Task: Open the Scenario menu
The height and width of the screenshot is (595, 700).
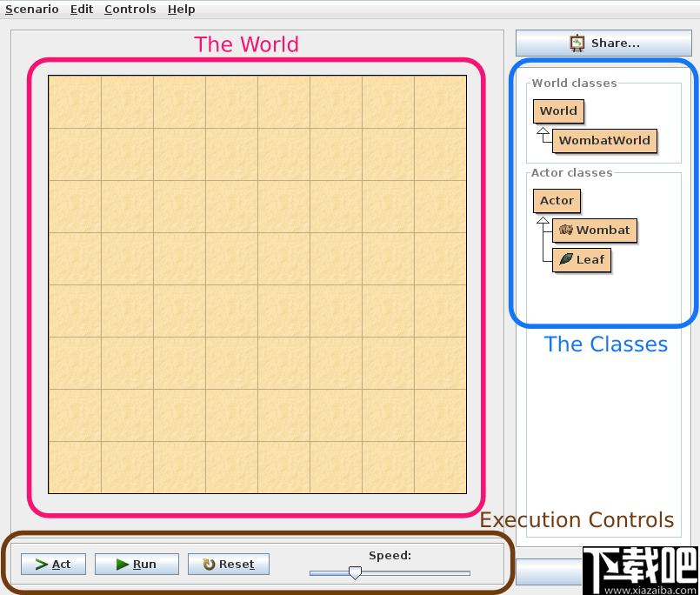Action: pos(31,10)
